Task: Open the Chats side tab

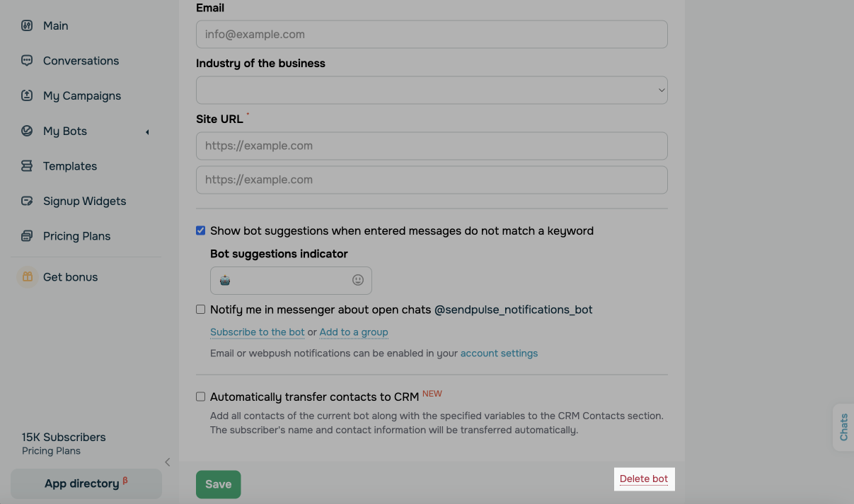Action: pyautogui.click(x=843, y=427)
